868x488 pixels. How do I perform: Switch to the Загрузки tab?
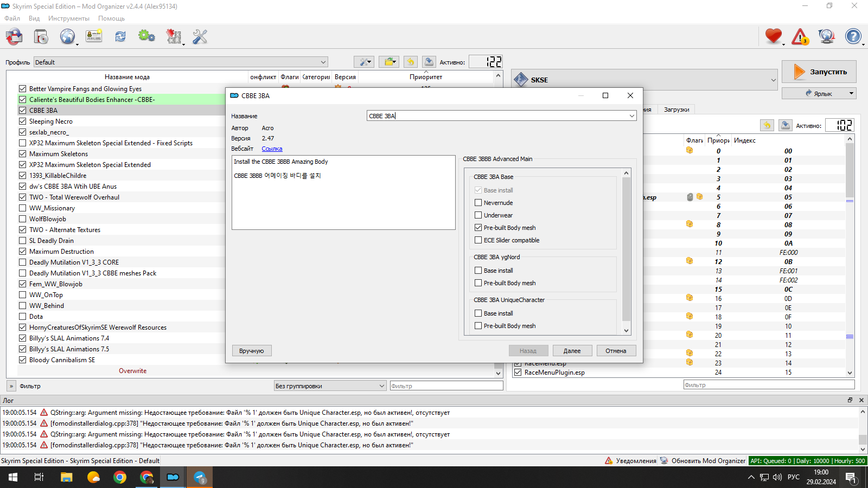(676, 110)
